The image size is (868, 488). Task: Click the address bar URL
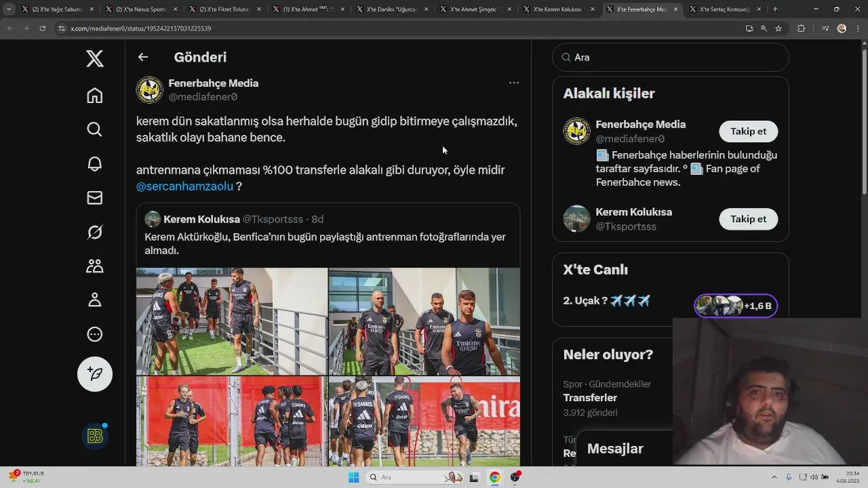point(140,28)
